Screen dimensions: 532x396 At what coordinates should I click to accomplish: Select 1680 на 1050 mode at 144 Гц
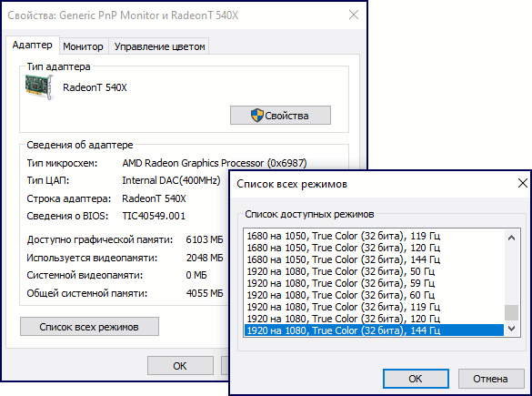[373, 259]
